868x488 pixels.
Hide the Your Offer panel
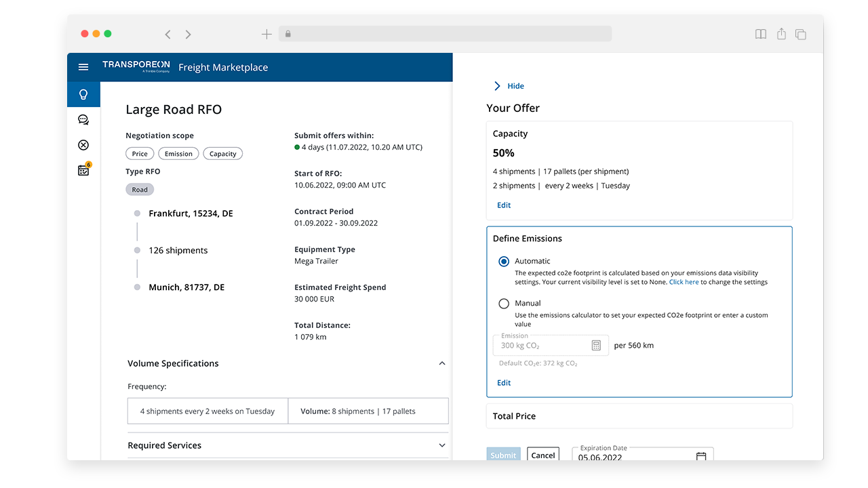click(509, 86)
